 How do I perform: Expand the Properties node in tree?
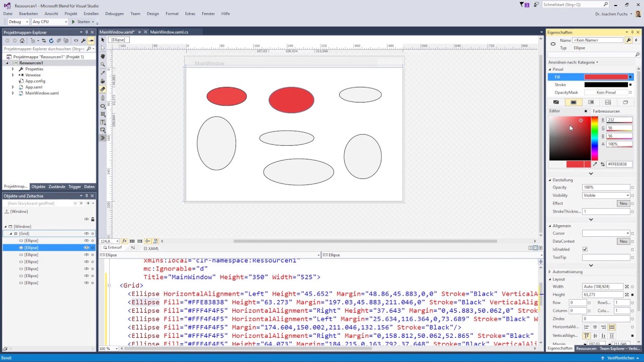click(13, 69)
